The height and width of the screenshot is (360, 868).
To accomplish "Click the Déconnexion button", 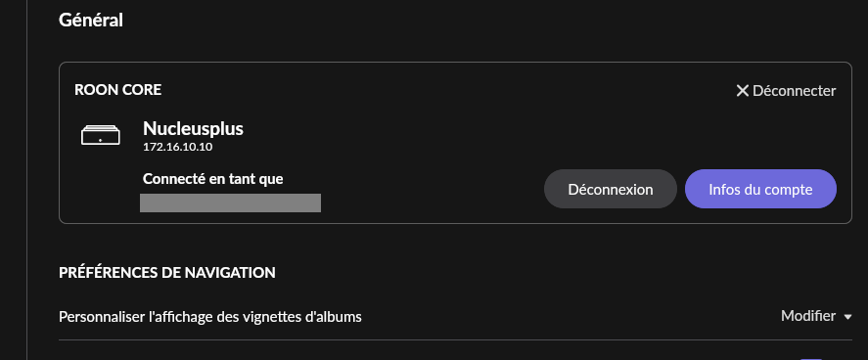I will [x=611, y=189].
